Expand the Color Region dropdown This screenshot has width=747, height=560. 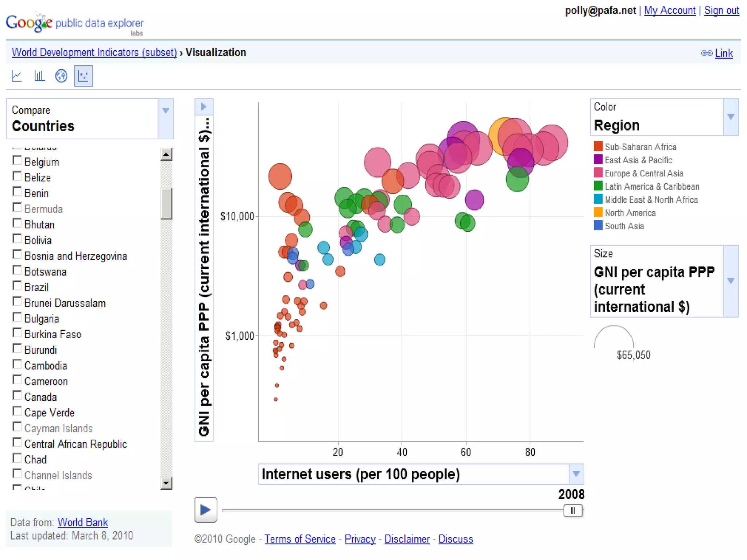(x=731, y=117)
